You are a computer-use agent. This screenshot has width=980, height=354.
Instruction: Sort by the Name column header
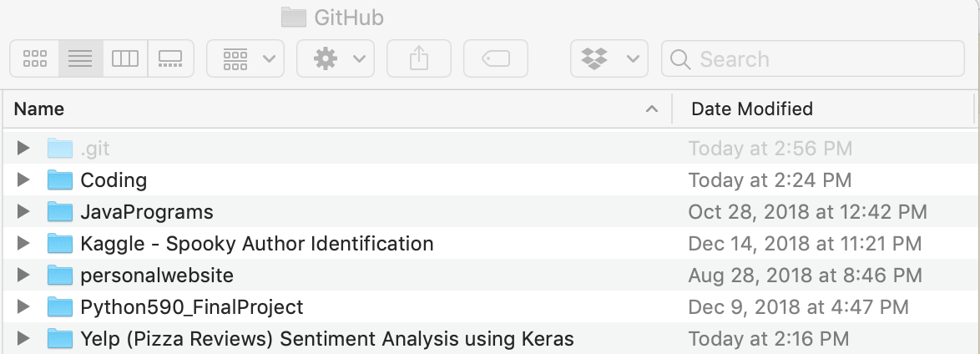click(334, 109)
